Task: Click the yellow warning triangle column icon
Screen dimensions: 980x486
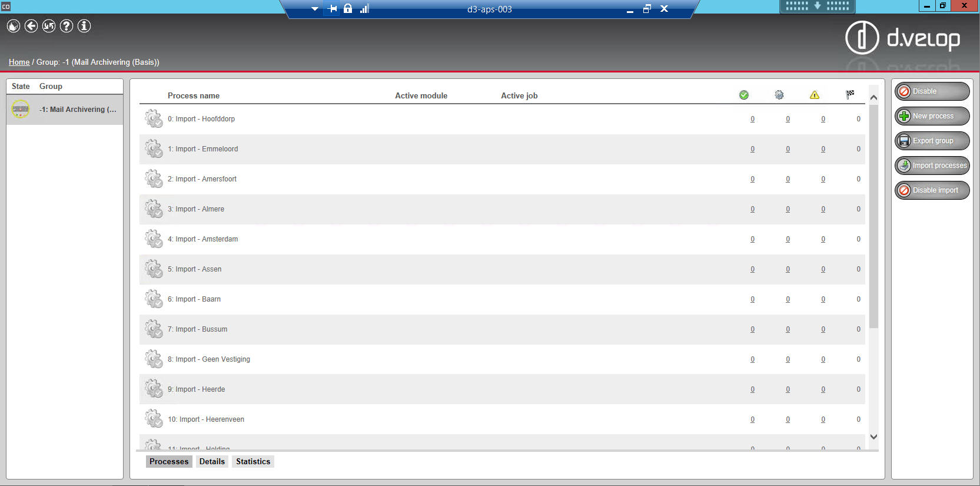Action: coord(815,95)
